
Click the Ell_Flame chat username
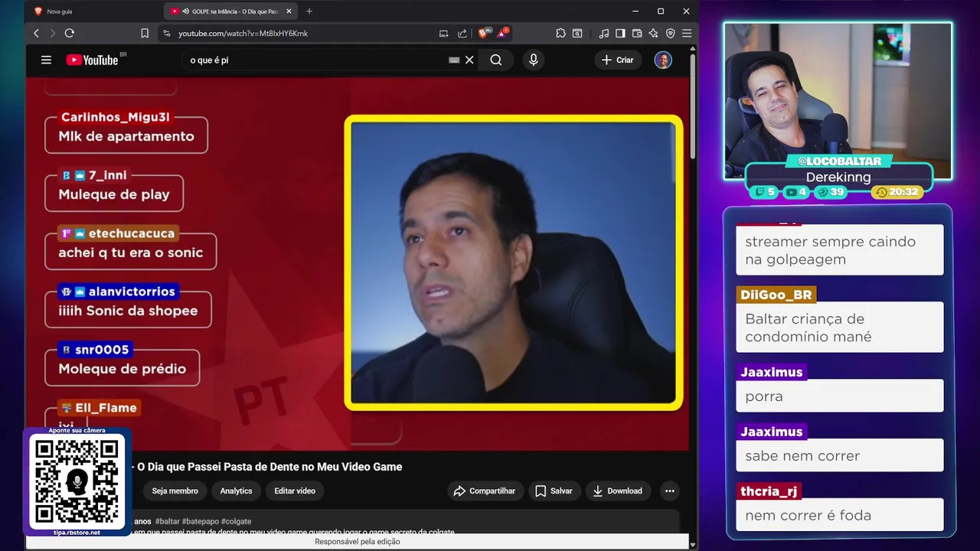[106, 408]
